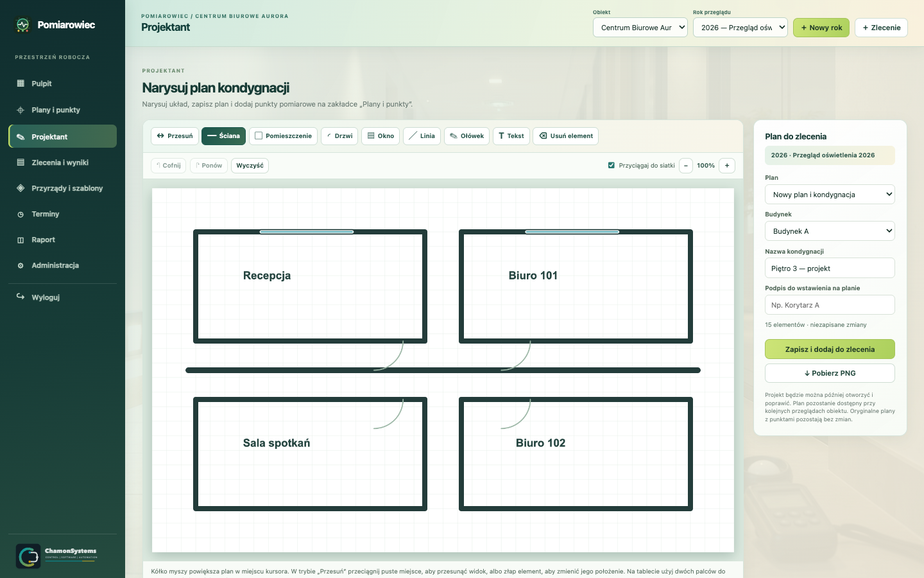Click Zapisz i dodaj do zlecenia
924x578 pixels.
[830, 349]
